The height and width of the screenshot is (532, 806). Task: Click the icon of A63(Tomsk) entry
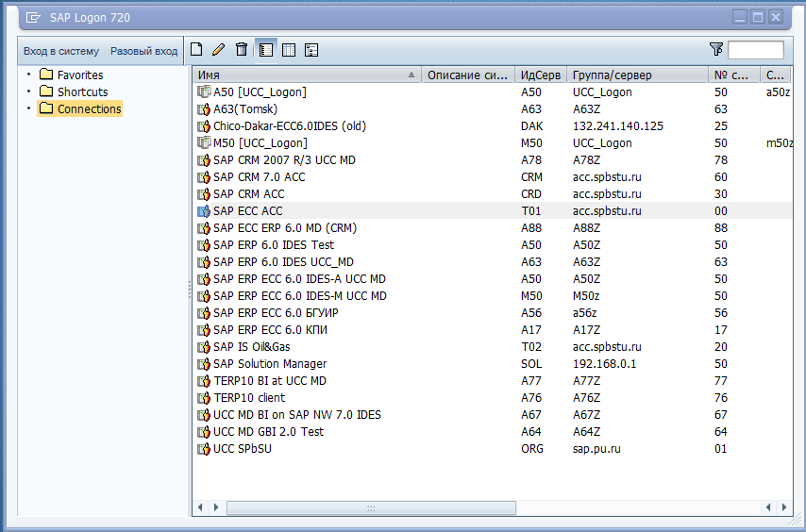(204, 108)
